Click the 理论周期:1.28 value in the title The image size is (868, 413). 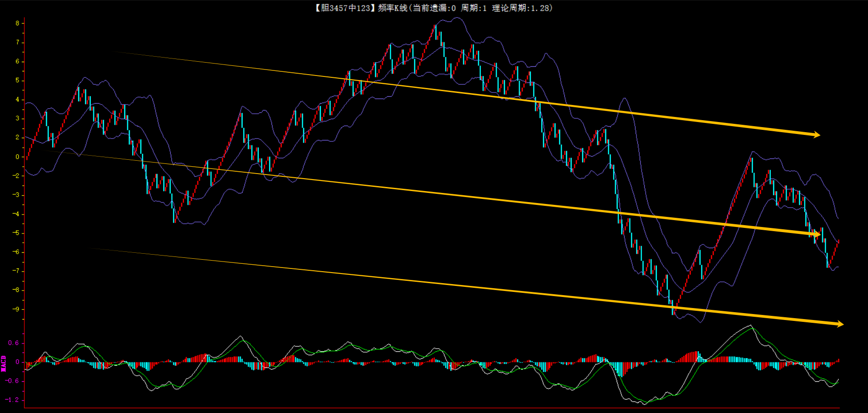[521, 8]
